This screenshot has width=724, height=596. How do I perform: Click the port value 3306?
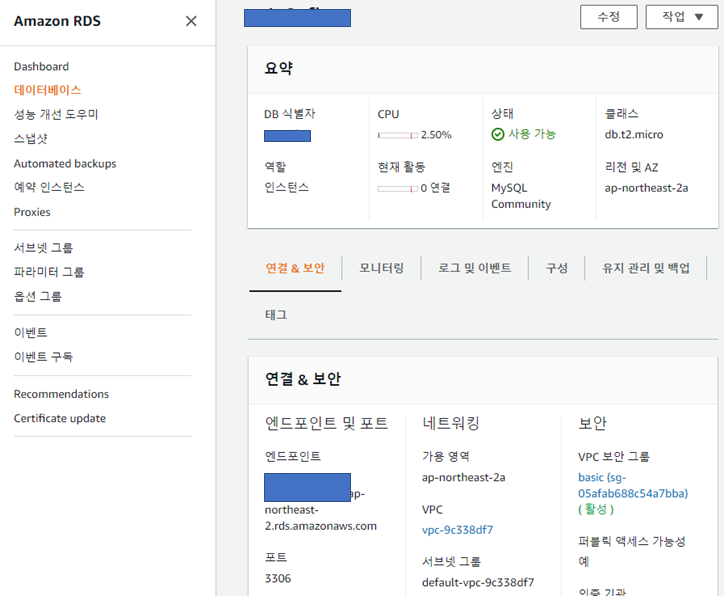tap(278, 578)
